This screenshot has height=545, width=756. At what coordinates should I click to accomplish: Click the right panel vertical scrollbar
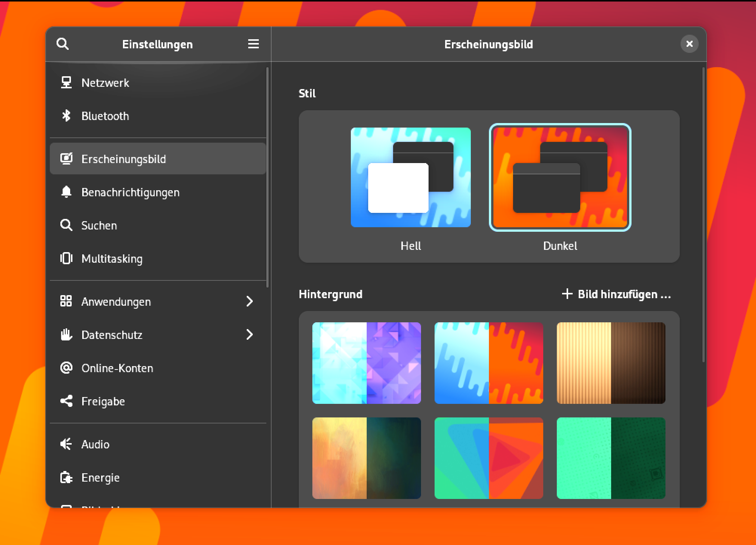pos(704,215)
